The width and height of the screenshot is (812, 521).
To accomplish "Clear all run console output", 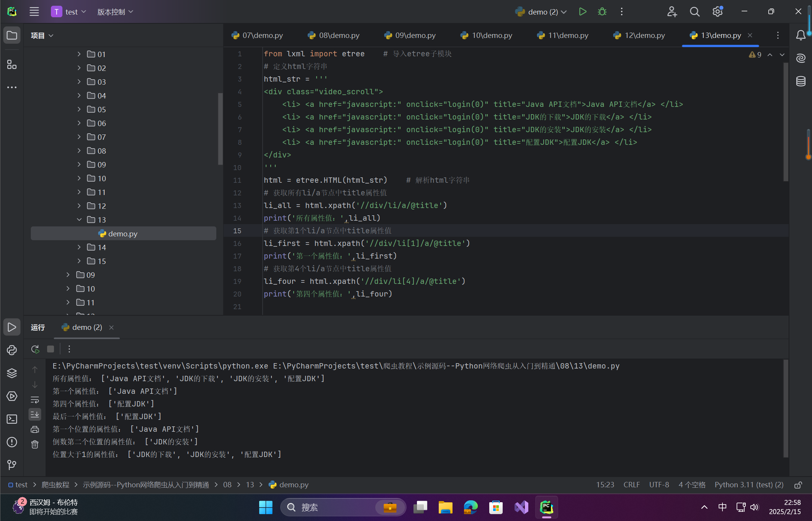I will pyautogui.click(x=35, y=444).
